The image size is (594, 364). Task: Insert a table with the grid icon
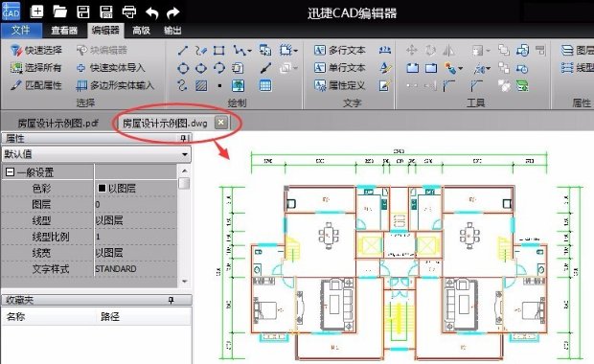click(265, 85)
